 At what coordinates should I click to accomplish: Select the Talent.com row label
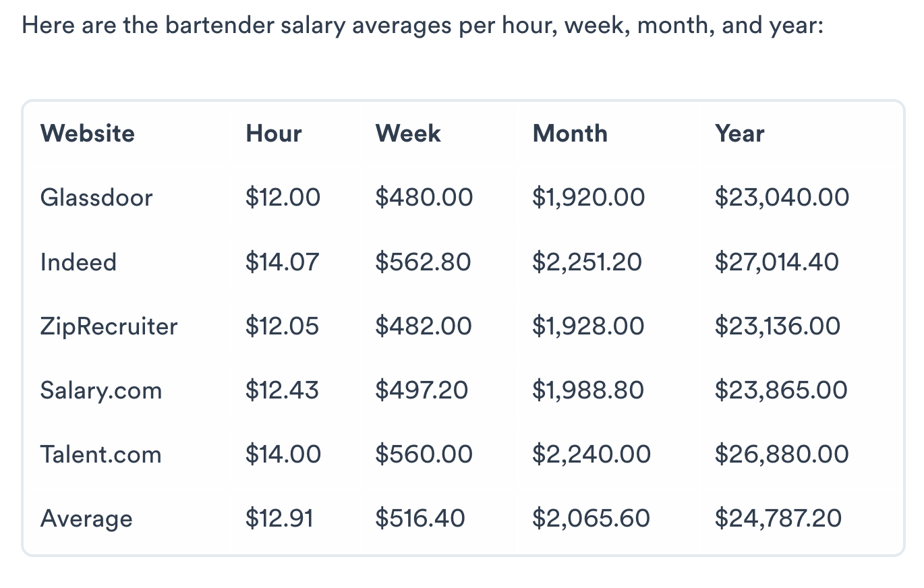pyautogui.click(x=101, y=454)
